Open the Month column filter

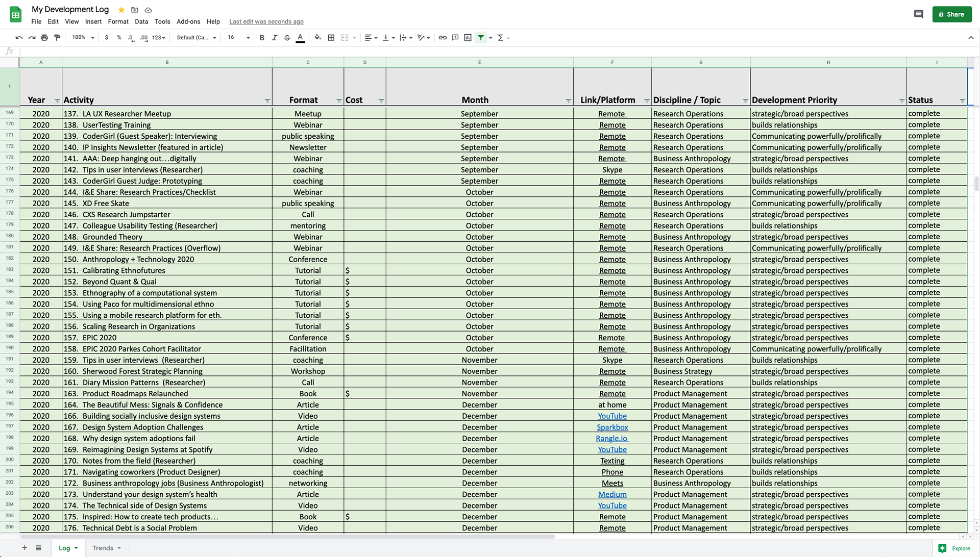pyautogui.click(x=569, y=101)
